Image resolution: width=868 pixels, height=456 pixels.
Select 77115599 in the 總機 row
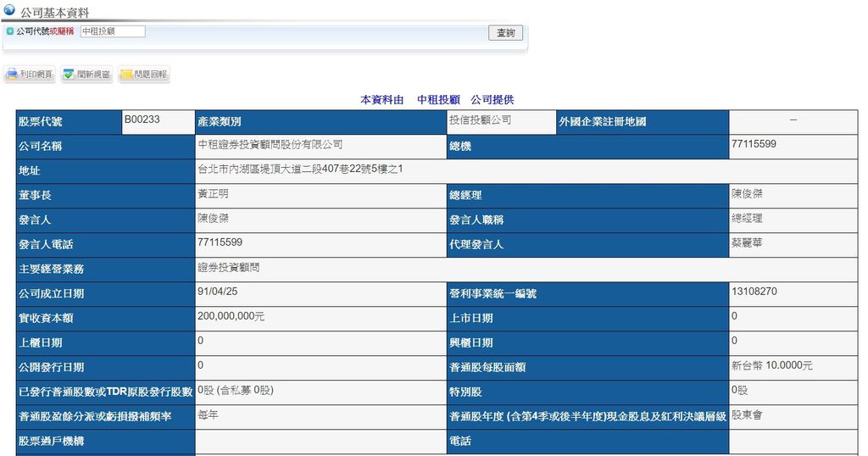pos(754,144)
